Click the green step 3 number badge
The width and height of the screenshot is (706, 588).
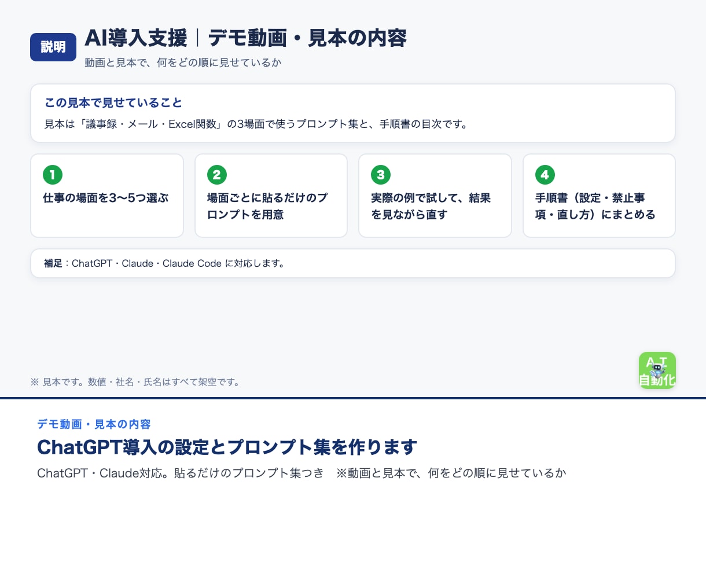tap(381, 174)
